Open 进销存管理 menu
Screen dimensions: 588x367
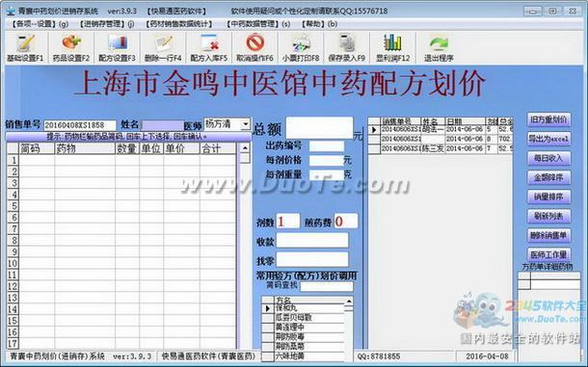106,24
